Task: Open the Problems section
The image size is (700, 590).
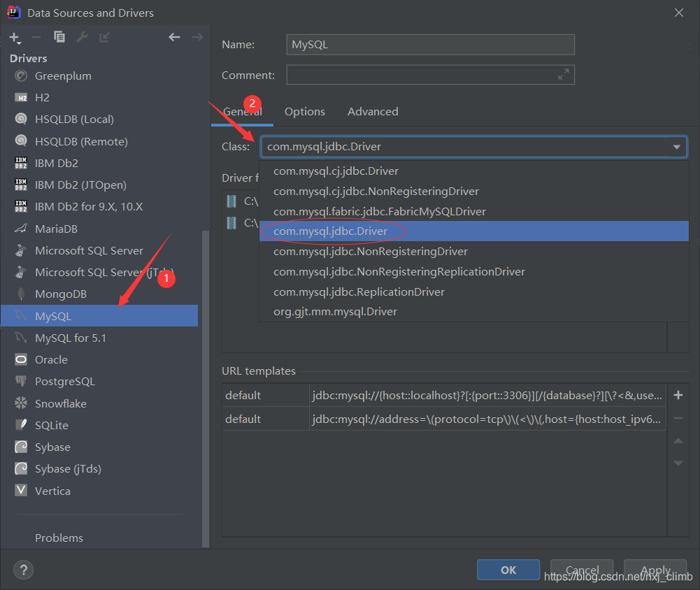Action: (59, 538)
